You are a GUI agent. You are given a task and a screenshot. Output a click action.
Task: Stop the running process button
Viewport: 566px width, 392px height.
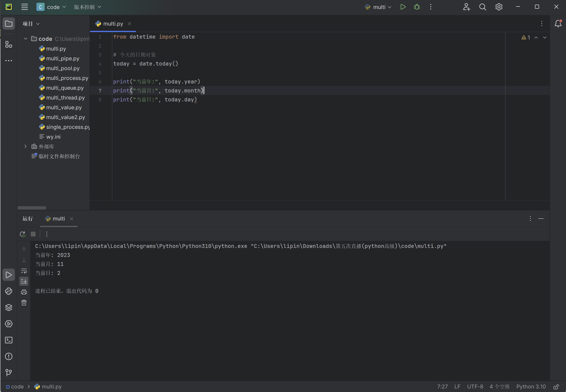click(33, 234)
